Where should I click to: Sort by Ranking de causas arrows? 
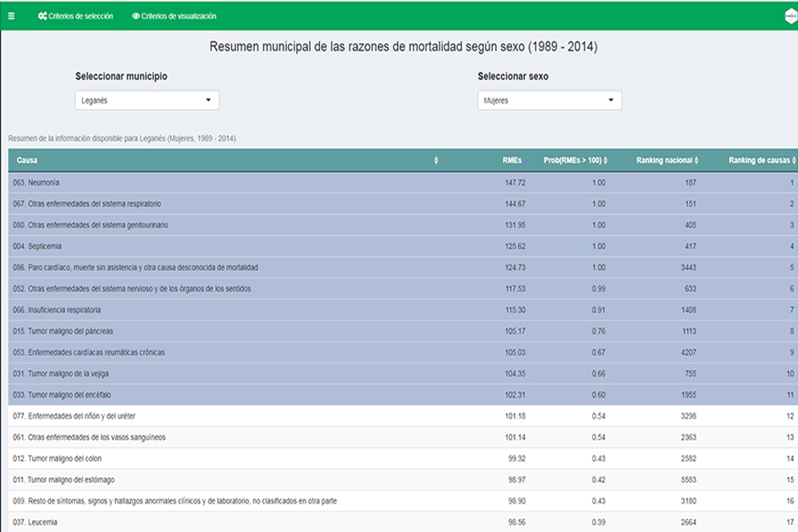[x=793, y=160]
